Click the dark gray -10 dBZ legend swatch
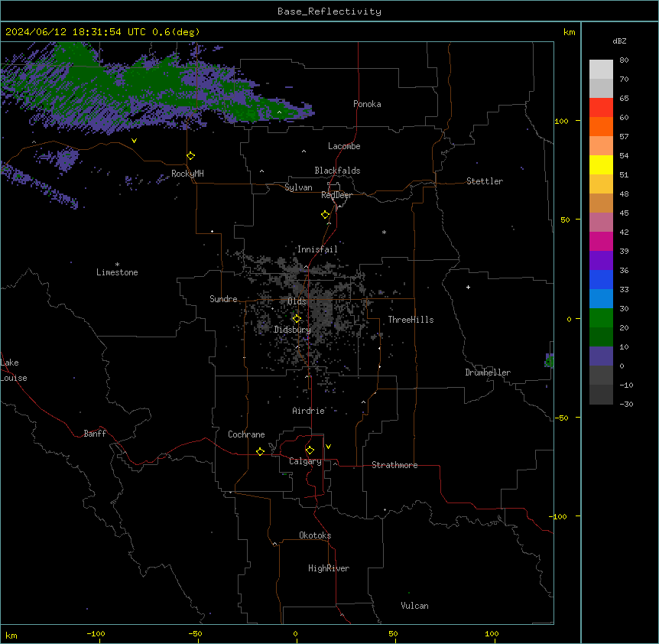The image size is (659, 644). coord(601,395)
